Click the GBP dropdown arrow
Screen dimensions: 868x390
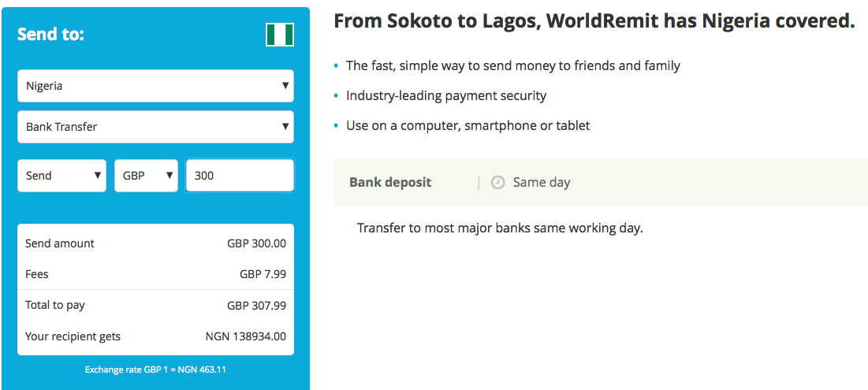pyautogui.click(x=170, y=176)
